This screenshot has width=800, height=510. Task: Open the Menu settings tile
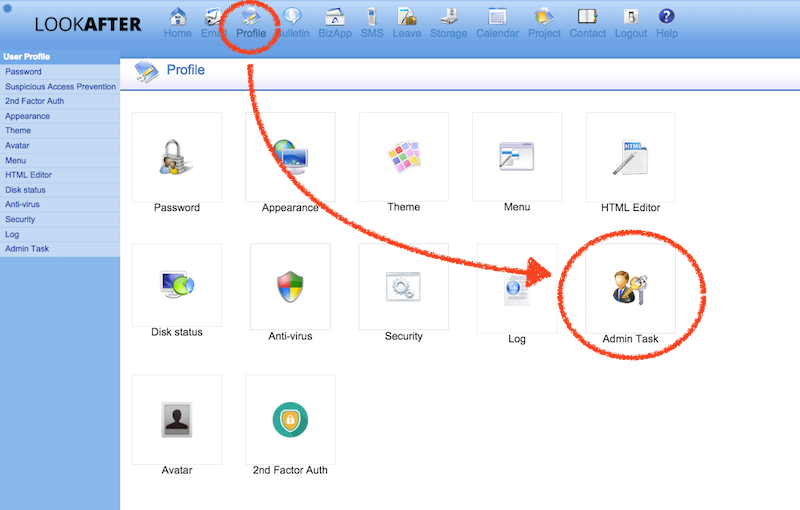coord(517,157)
